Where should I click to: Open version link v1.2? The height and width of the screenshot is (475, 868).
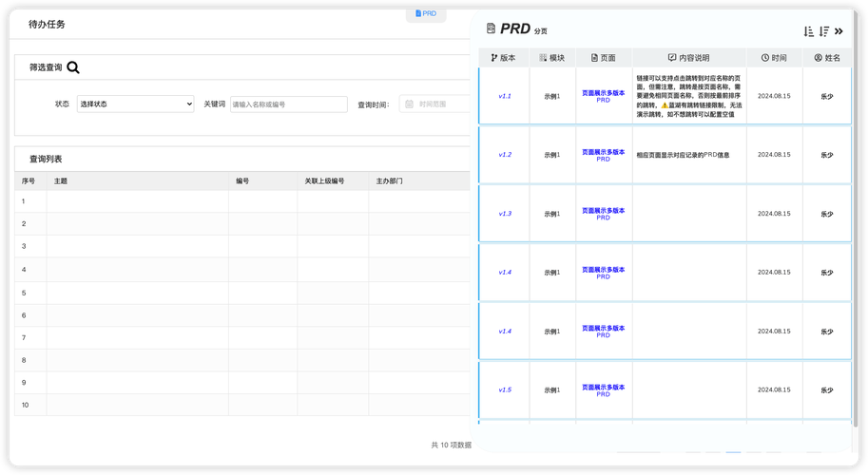coord(505,155)
